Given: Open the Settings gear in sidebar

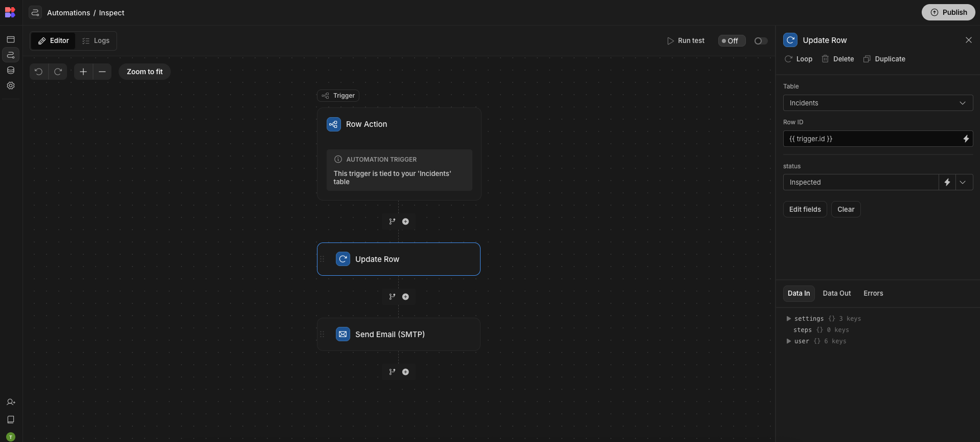Looking at the screenshot, I should point(11,85).
